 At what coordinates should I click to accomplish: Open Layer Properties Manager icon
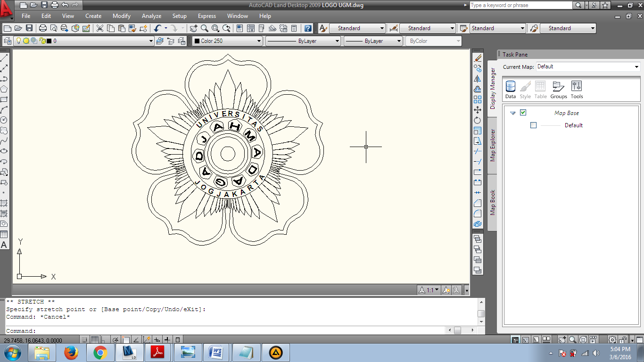(x=8, y=41)
